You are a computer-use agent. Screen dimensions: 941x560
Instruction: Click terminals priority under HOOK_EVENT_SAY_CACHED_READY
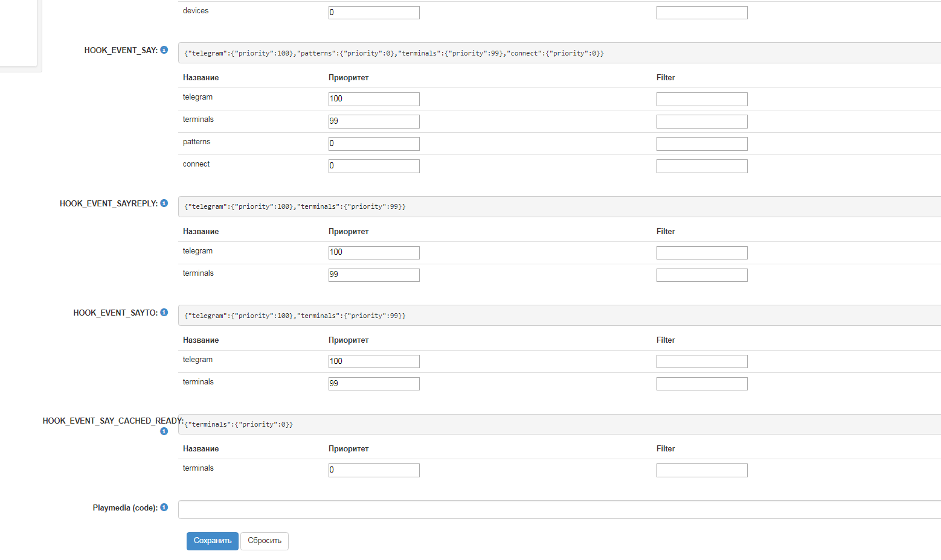374,470
